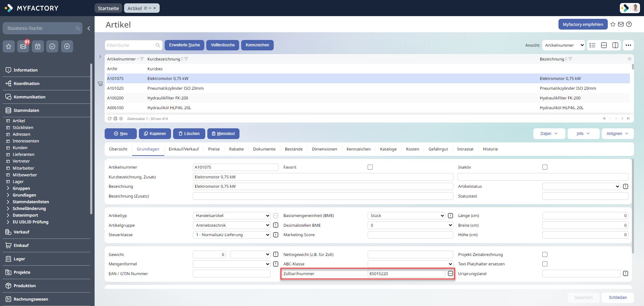The image size is (644, 306).
Task: Collapse the sidebar with the chevron arrow
Action: pyautogui.click(x=89, y=29)
